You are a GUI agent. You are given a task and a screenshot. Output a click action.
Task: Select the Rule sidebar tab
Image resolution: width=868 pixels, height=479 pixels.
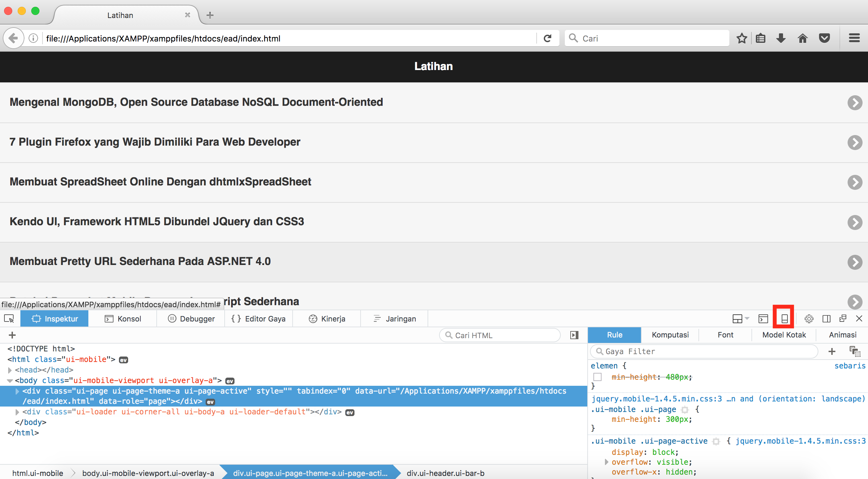(x=614, y=335)
